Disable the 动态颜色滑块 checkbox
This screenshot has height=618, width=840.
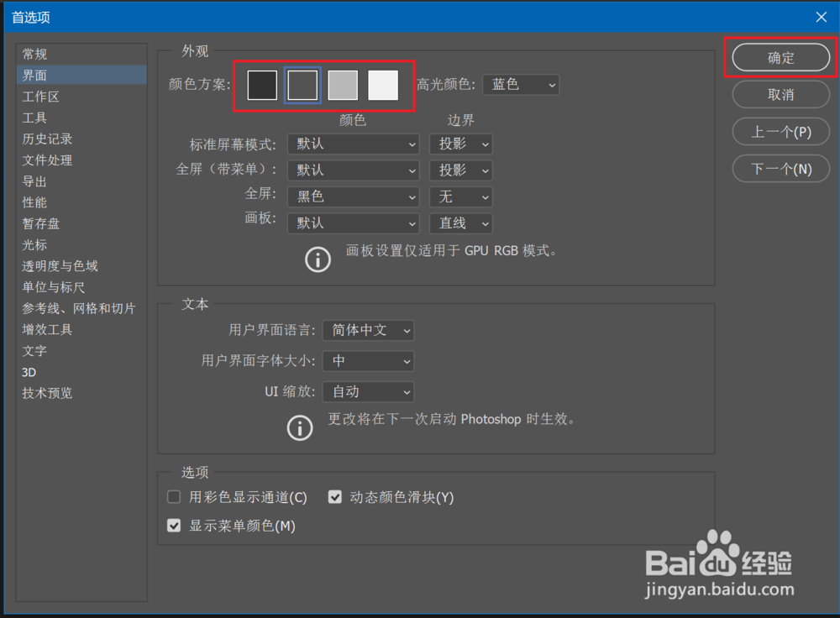pos(335,497)
